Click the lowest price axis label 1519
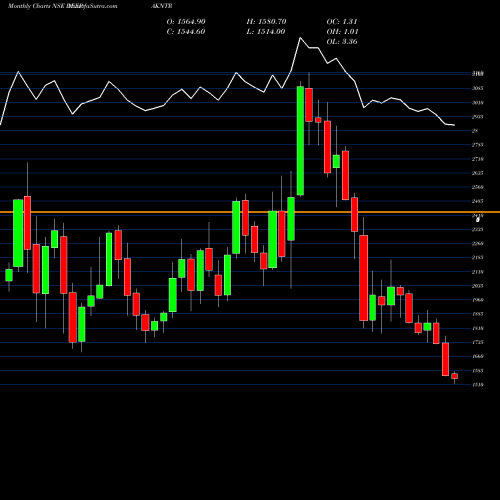Screen dimensions: 500x500 coord(478,385)
